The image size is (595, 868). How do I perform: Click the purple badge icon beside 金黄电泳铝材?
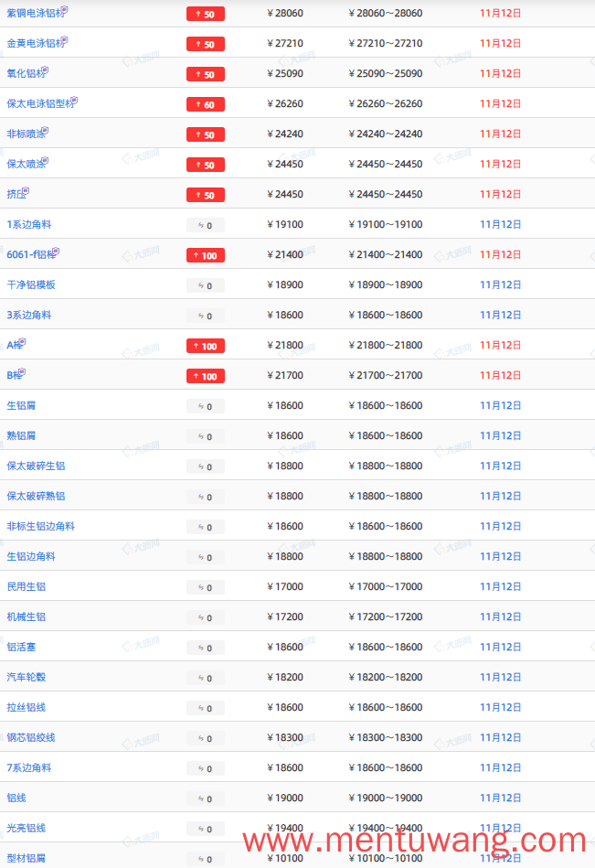click(64, 40)
